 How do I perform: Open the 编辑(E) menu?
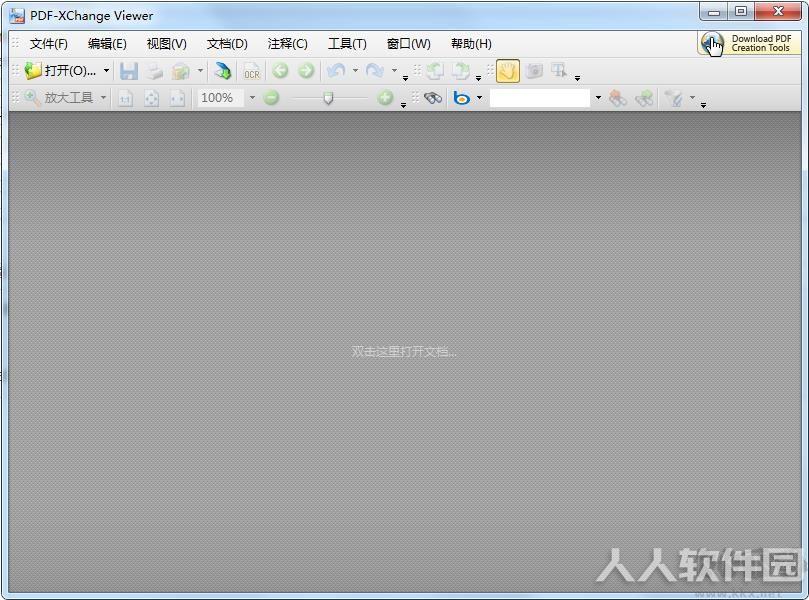[x=107, y=44]
